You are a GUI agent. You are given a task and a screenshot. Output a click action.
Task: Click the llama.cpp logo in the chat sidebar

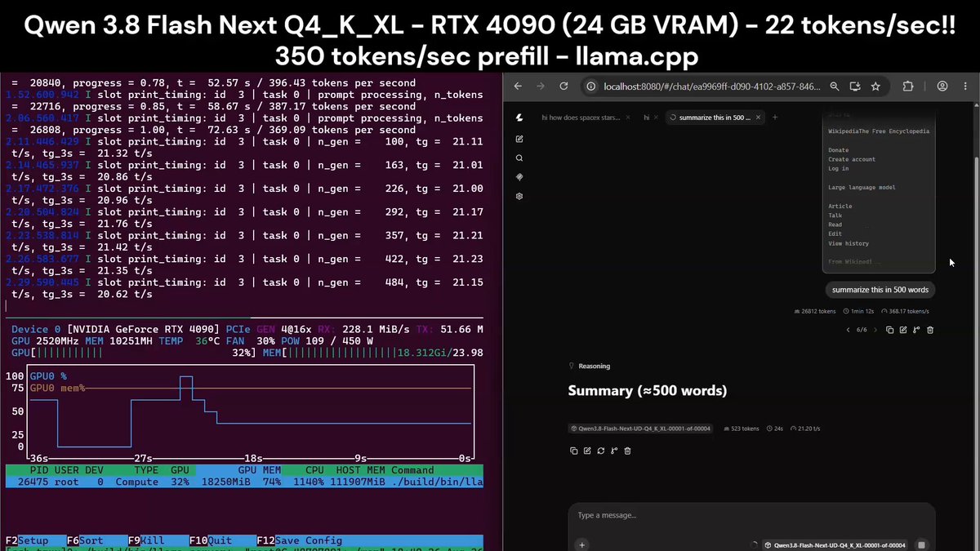pos(519,118)
